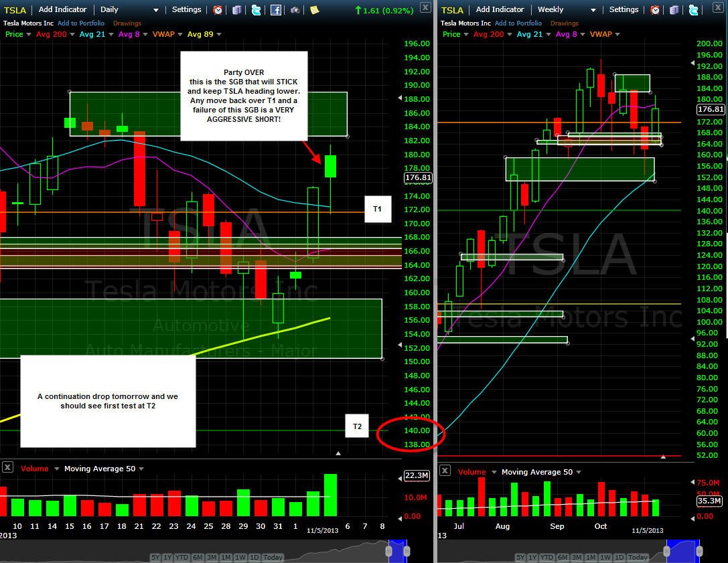Click the daily chart range slider handle
This screenshot has width=728, height=563.
point(389,551)
